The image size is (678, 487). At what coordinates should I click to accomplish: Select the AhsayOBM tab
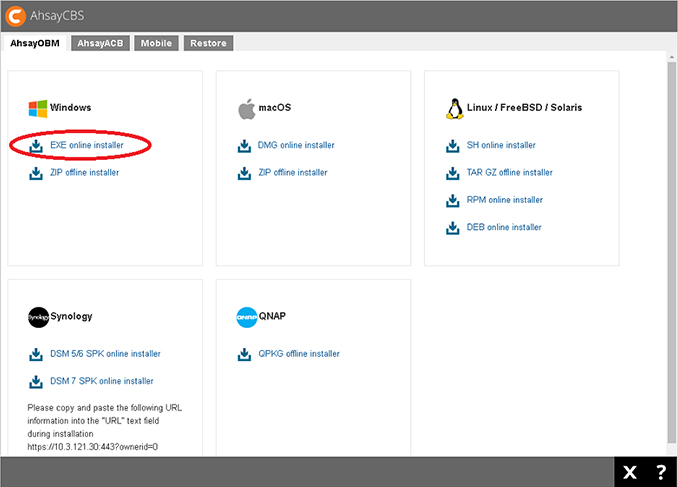click(x=36, y=43)
